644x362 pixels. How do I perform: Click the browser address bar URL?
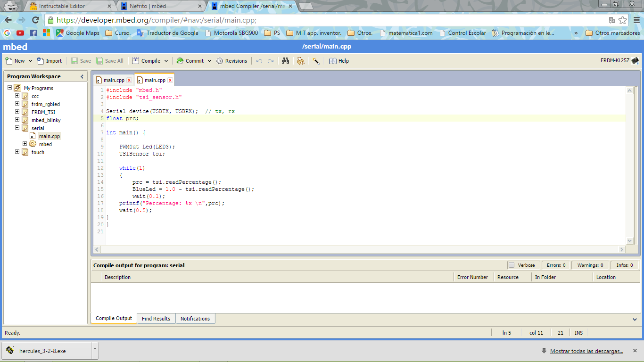coord(157,20)
